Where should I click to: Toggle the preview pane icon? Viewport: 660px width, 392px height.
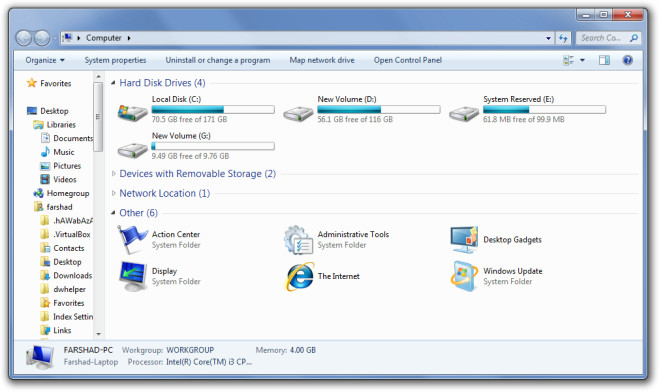(x=604, y=60)
